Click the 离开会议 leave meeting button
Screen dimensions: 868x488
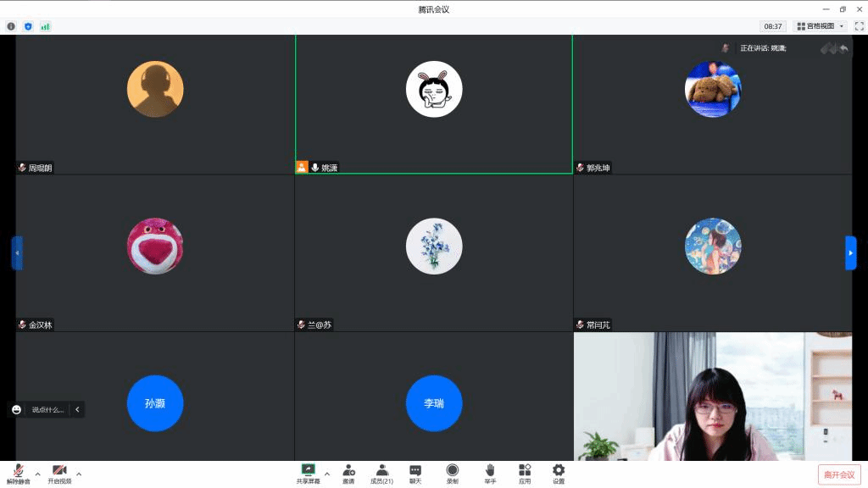point(839,474)
